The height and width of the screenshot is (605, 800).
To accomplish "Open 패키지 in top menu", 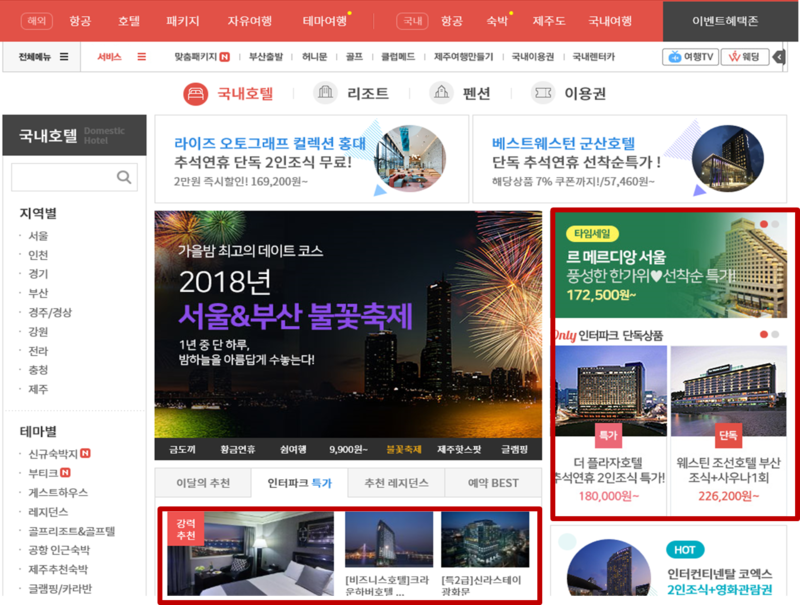I will 183,21.
